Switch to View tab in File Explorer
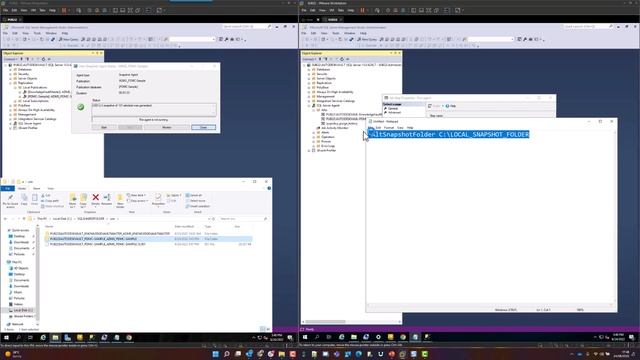 [x=51, y=189]
